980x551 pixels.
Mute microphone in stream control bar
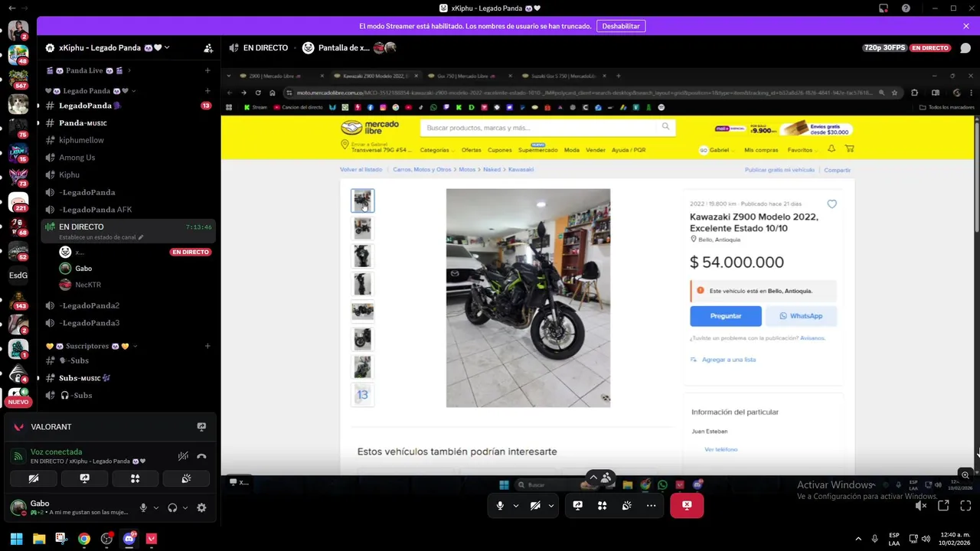[x=500, y=505]
